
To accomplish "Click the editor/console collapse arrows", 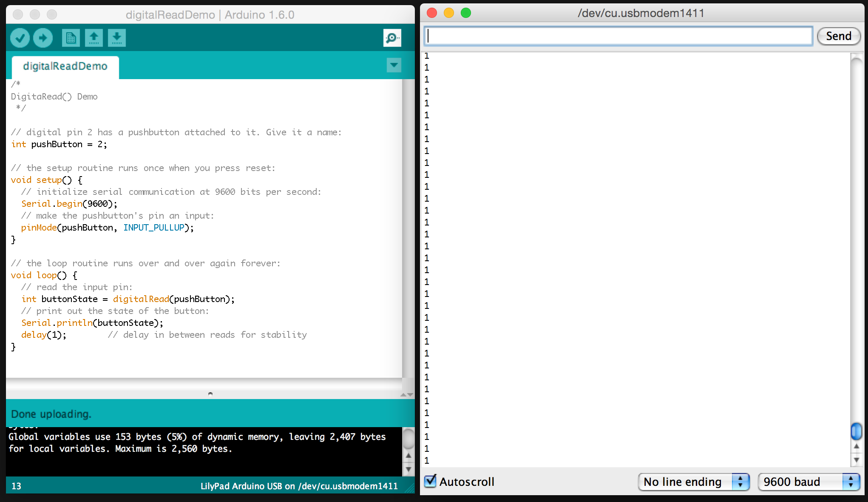I will click(406, 395).
